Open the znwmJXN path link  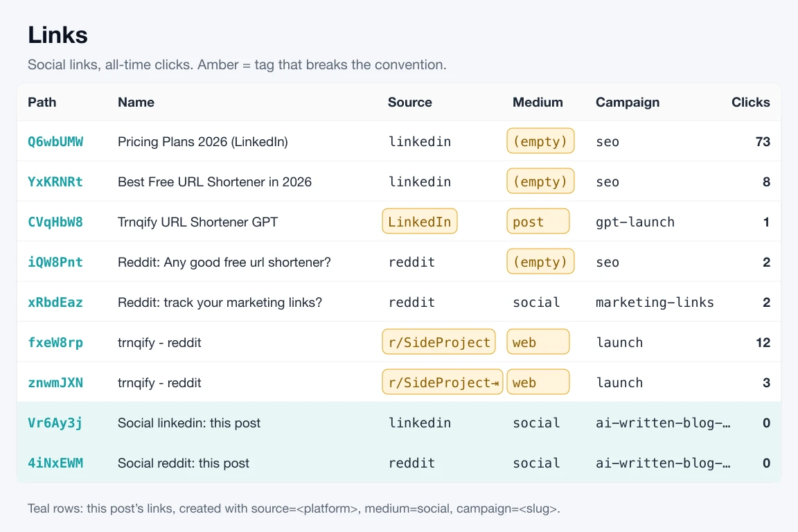click(55, 383)
